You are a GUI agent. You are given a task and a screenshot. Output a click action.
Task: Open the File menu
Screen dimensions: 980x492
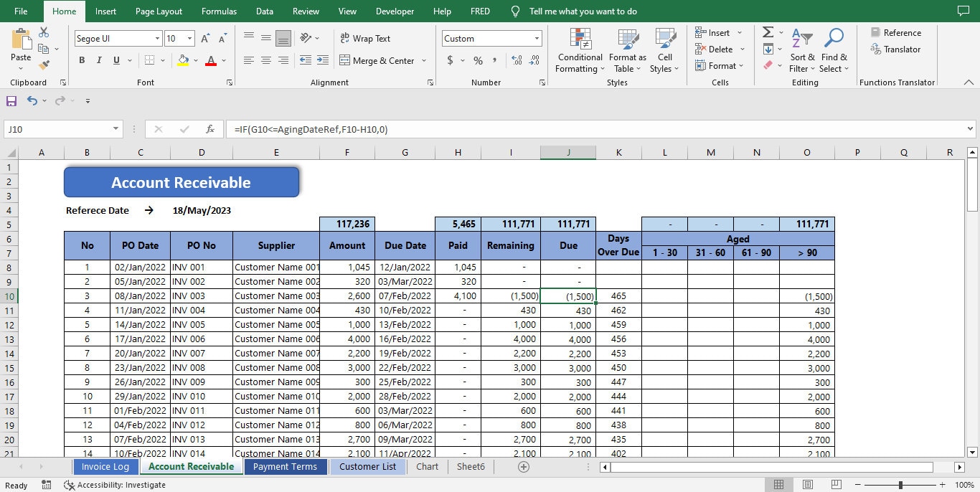click(21, 11)
